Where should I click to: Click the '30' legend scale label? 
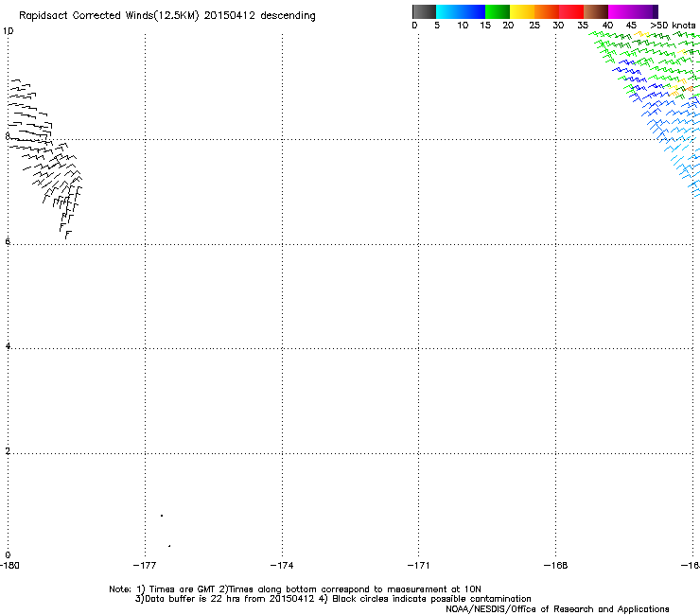558,26
